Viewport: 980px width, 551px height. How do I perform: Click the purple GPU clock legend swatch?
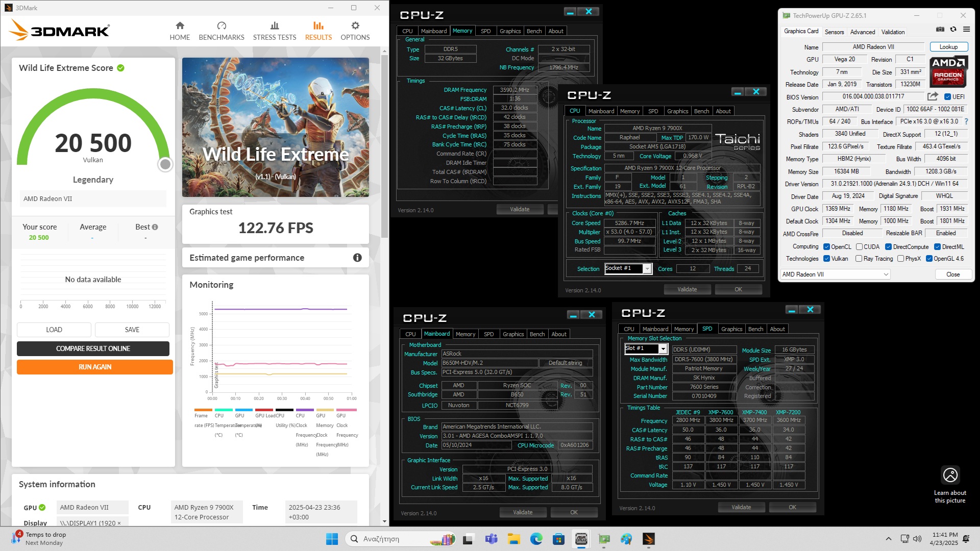tap(305, 410)
